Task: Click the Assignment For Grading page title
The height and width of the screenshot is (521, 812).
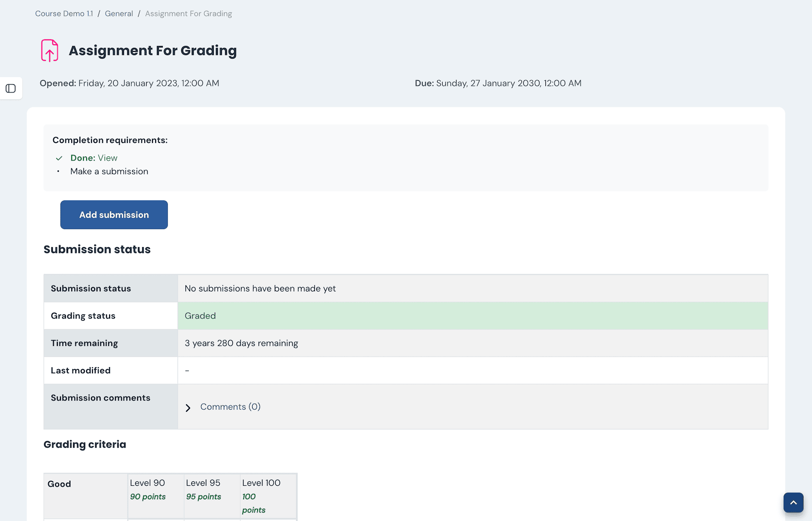Action: 152,51
